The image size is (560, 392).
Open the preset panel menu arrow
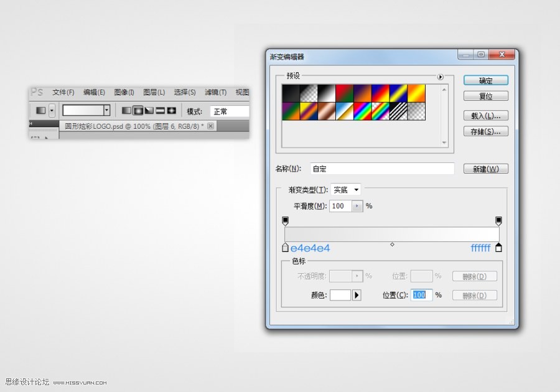[440, 77]
